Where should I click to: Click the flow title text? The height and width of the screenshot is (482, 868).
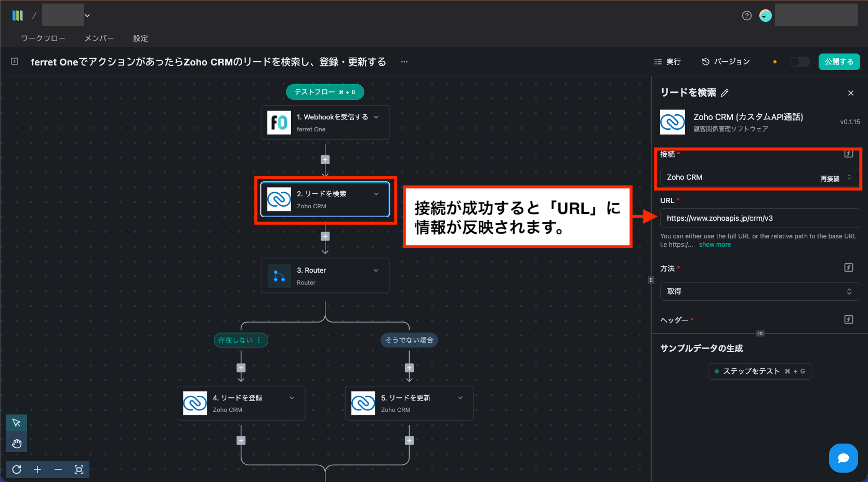208,62
